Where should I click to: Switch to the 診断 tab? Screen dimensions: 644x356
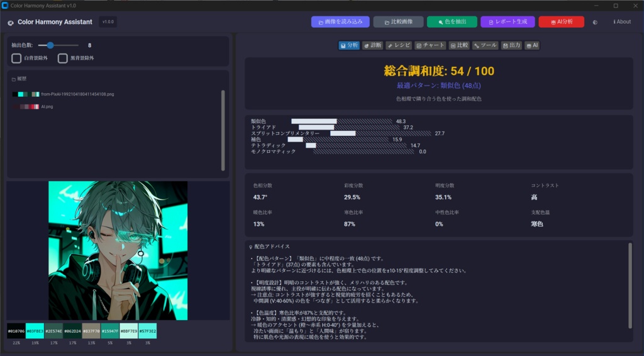click(372, 45)
